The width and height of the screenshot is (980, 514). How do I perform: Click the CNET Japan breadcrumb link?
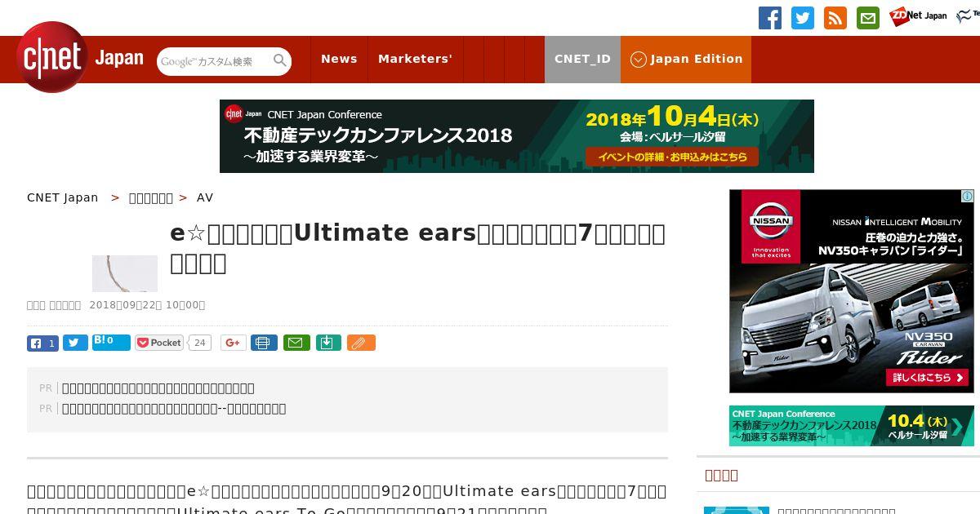tap(63, 197)
